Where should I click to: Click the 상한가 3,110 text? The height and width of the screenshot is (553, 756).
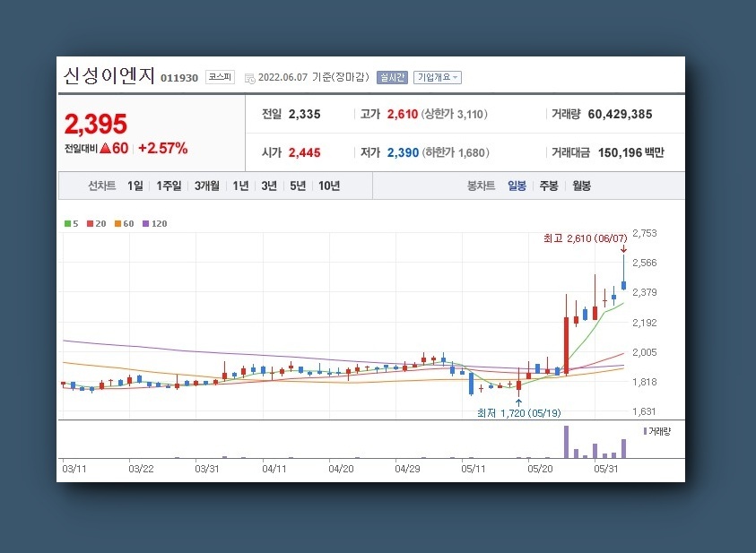(x=454, y=114)
